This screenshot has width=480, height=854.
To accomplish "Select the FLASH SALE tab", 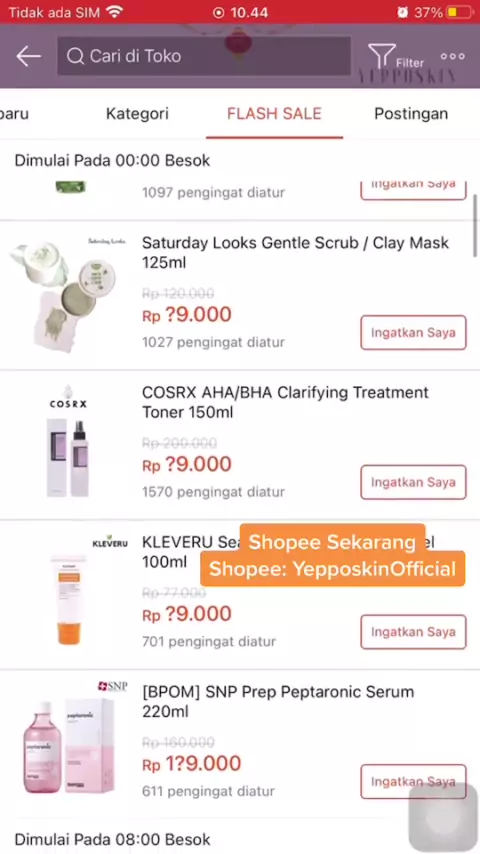I will [x=275, y=113].
